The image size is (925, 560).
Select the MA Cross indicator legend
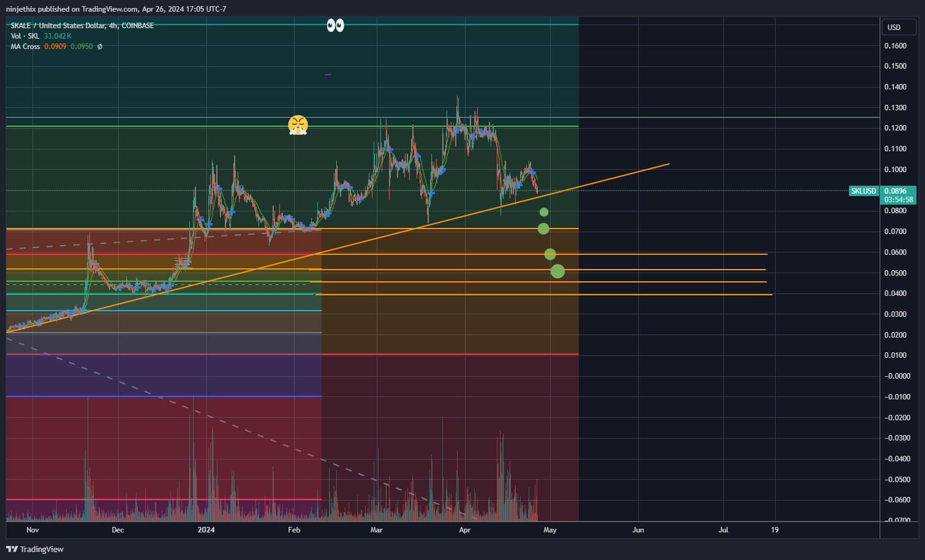click(x=25, y=47)
